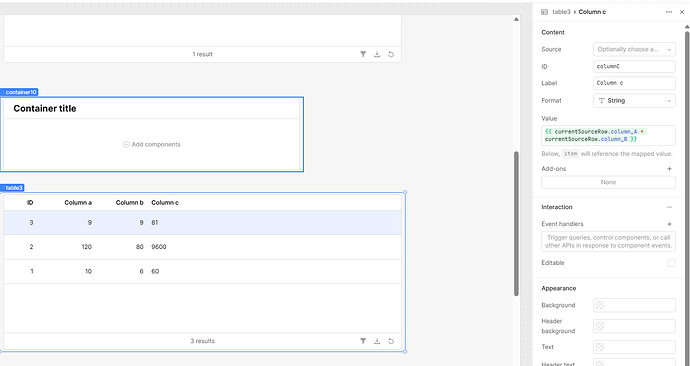
Task: Enable the Editable checkbox
Action: (x=671, y=263)
